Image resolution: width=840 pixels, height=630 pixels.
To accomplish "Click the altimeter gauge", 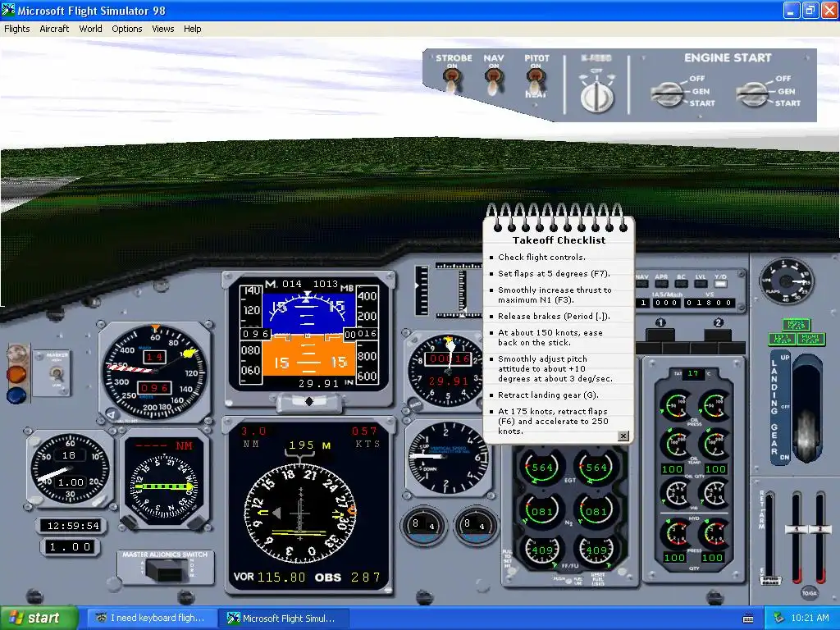I will (448, 370).
